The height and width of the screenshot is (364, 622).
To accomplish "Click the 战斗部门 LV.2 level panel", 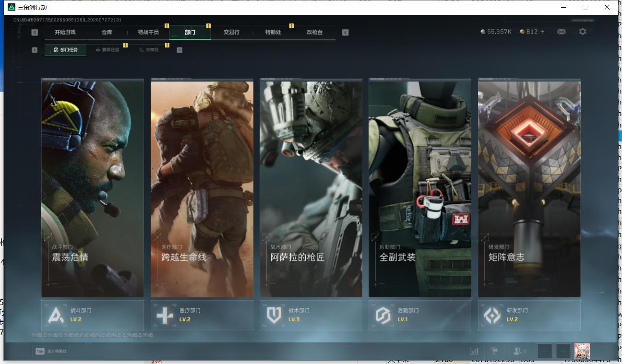I will pos(93,316).
